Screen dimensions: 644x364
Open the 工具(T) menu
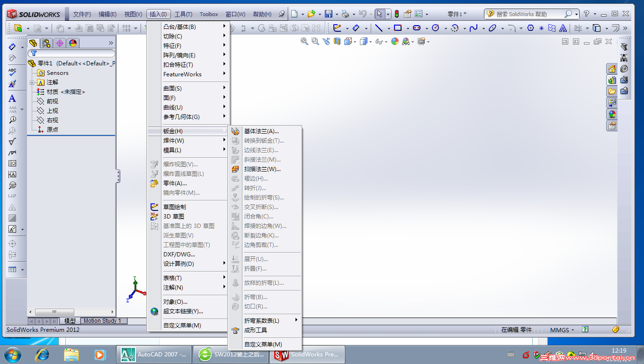click(183, 14)
